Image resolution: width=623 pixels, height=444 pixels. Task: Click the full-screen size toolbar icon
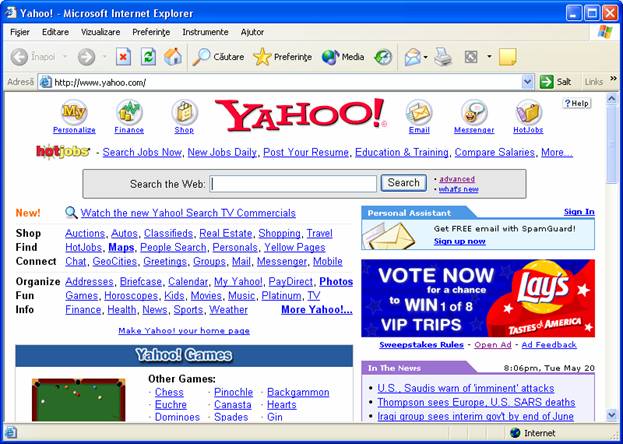[471, 57]
